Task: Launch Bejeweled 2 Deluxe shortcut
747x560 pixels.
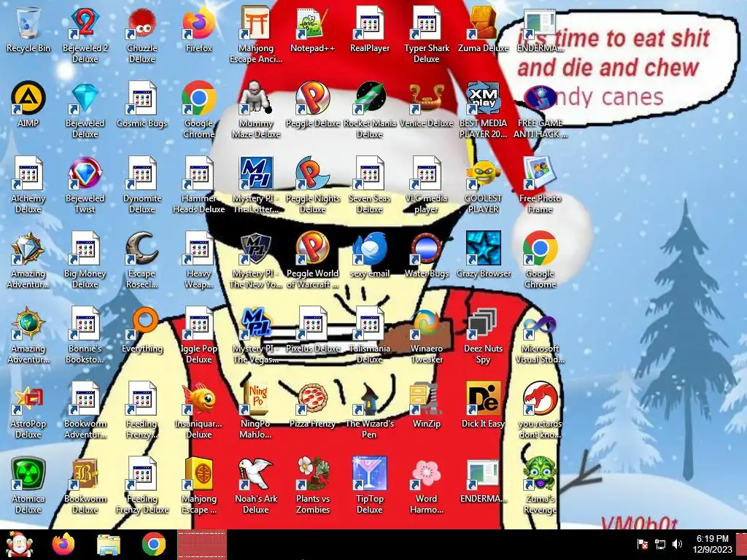Action: [85, 34]
